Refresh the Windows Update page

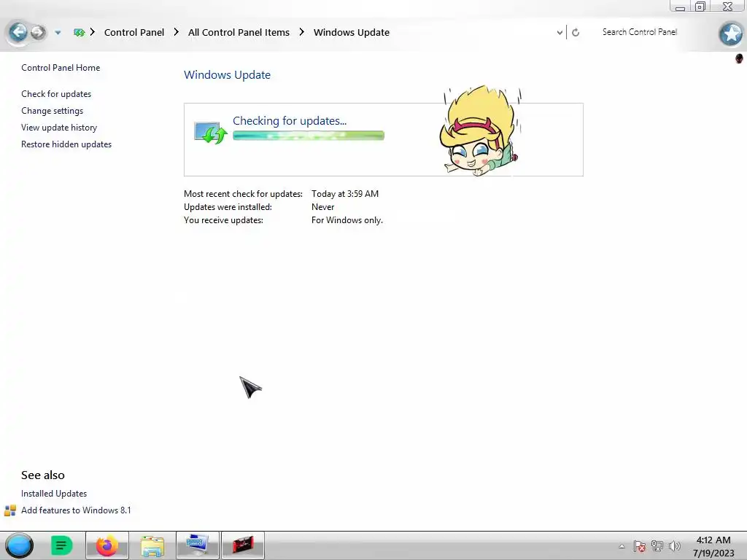(576, 32)
